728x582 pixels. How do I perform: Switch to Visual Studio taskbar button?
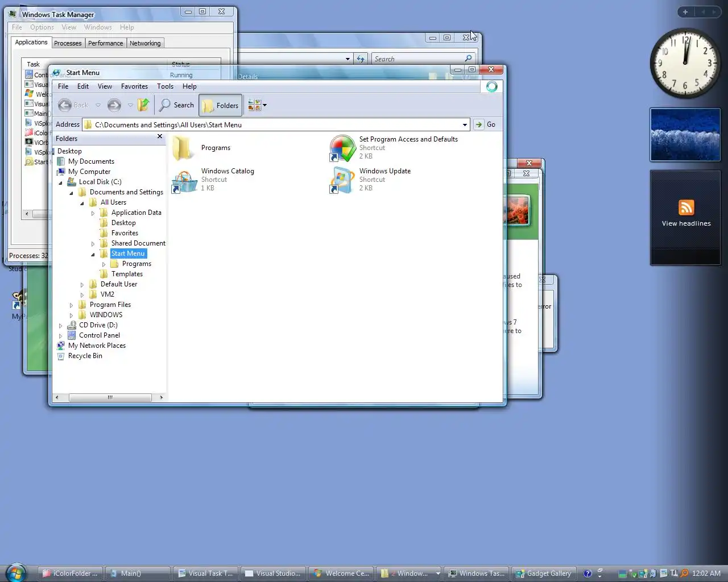(x=273, y=573)
